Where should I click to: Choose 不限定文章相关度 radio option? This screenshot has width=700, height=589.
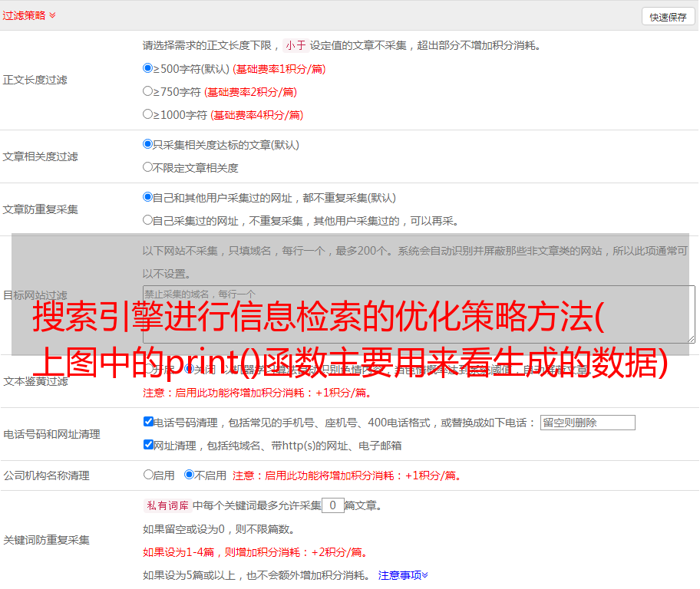148,167
